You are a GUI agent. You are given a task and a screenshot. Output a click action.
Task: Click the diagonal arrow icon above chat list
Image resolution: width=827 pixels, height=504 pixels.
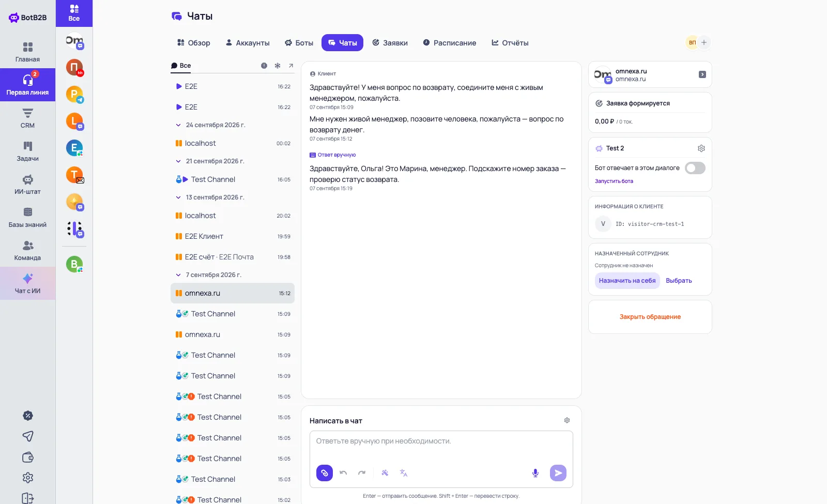coord(291,66)
